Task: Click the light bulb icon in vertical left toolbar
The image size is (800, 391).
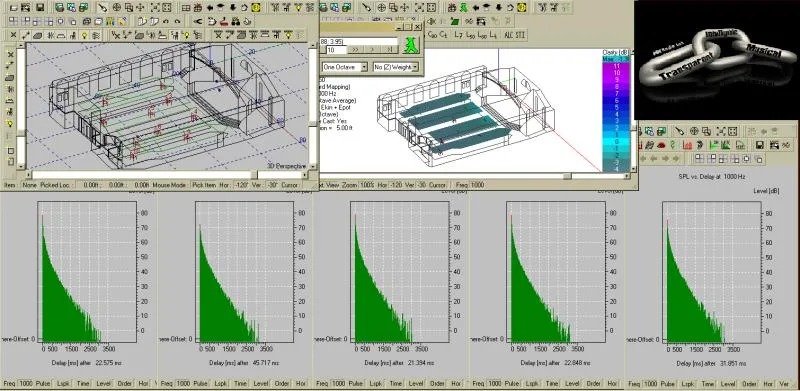Action: 10,123
